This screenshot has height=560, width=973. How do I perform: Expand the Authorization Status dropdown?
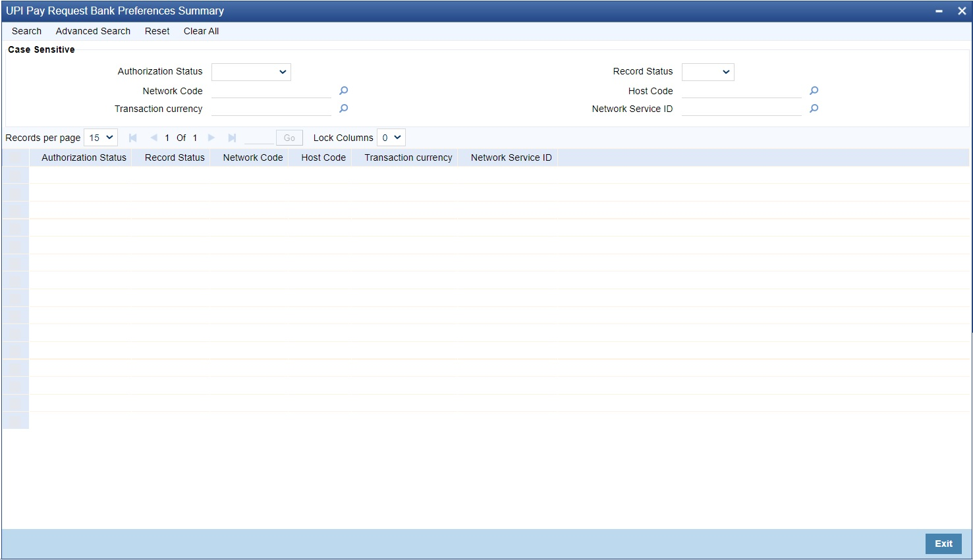click(251, 72)
